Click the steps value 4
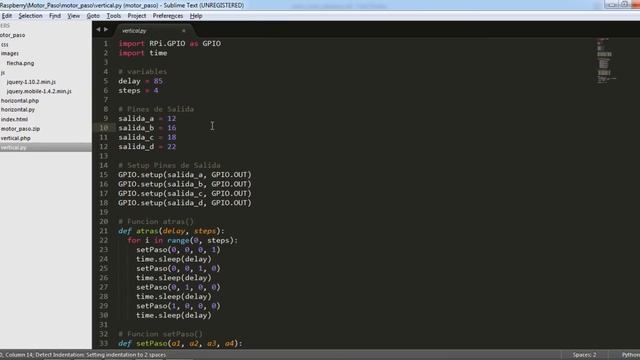The width and height of the screenshot is (640, 360). tap(156, 91)
